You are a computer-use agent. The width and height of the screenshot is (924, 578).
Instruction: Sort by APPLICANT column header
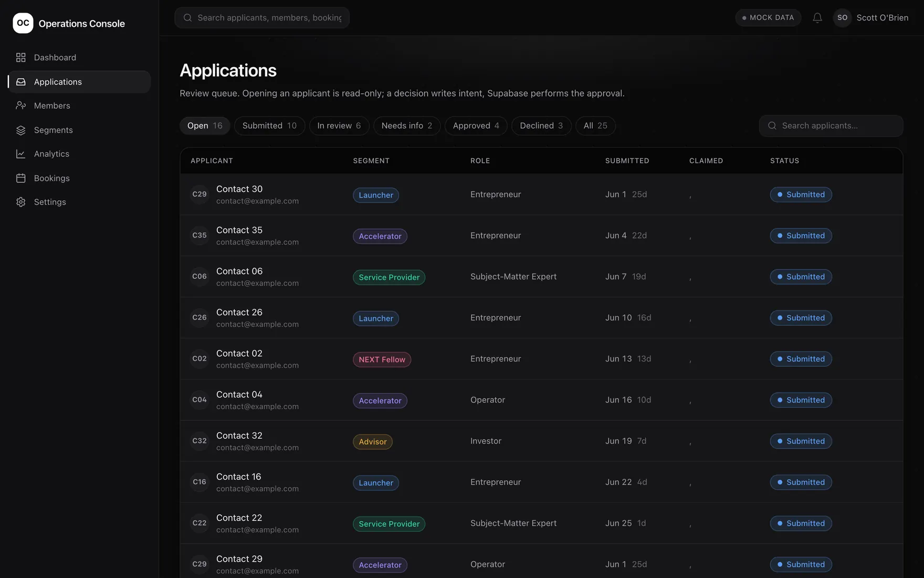click(212, 161)
